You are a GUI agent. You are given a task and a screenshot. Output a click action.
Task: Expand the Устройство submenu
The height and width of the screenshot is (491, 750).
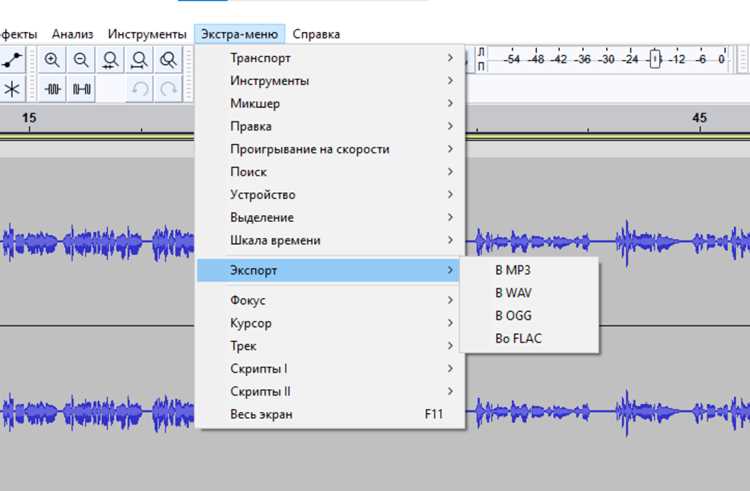coord(330,195)
